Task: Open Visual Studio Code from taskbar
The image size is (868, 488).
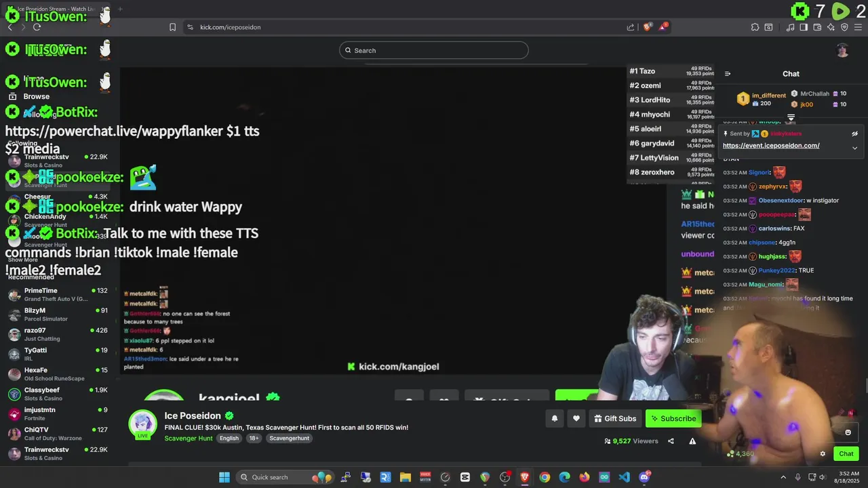Action: coord(625,477)
